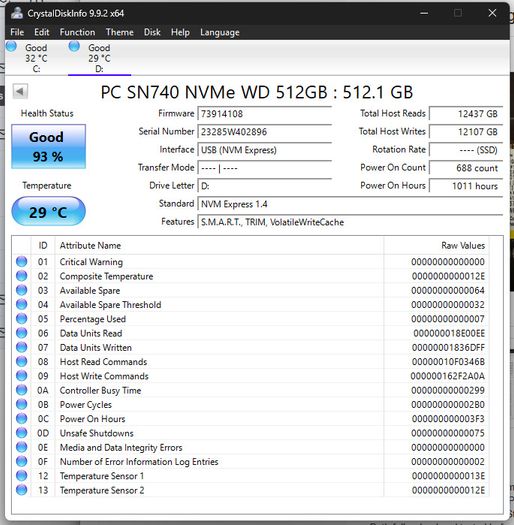Click status icon for Temperature Sensor 1 row
Viewport: 514px width, 525px height.
click(x=21, y=476)
